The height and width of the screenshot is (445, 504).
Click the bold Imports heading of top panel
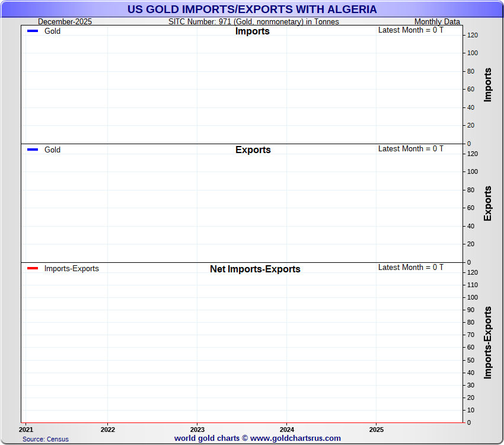click(x=252, y=31)
